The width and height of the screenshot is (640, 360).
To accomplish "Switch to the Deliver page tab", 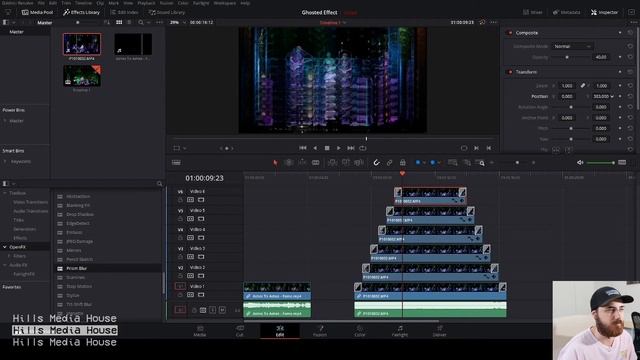I will [x=440, y=331].
